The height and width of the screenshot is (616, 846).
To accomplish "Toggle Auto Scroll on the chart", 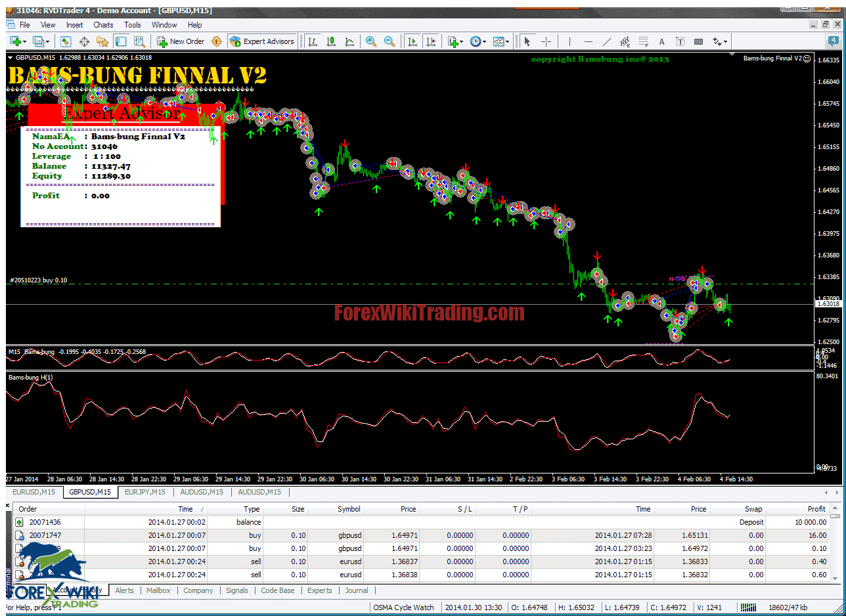I will pyautogui.click(x=412, y=41).
